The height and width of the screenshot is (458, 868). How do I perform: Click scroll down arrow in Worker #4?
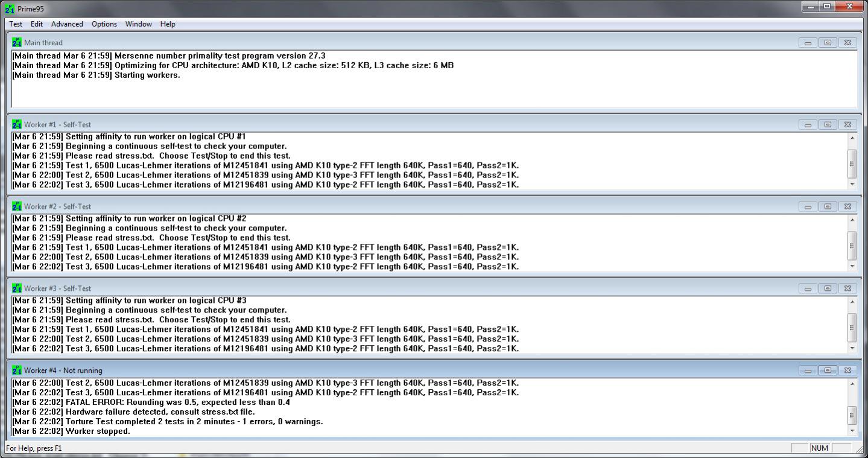(x=852, y=430)
